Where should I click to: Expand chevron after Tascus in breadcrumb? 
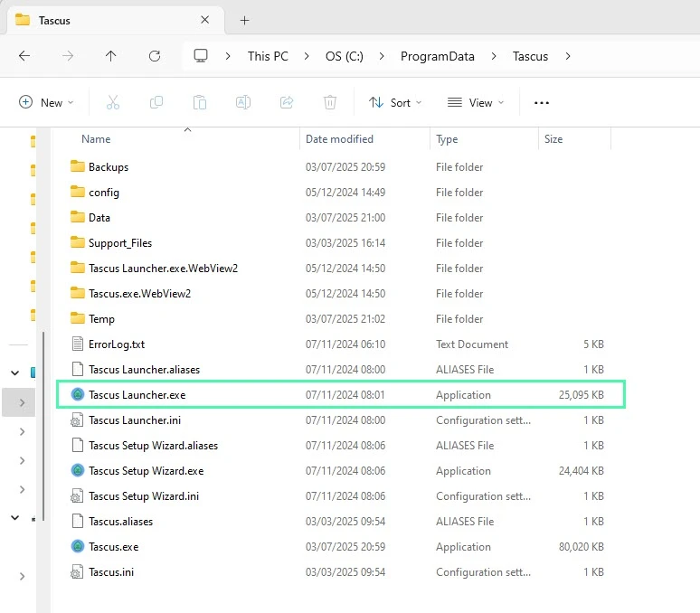tap(568, 56)
